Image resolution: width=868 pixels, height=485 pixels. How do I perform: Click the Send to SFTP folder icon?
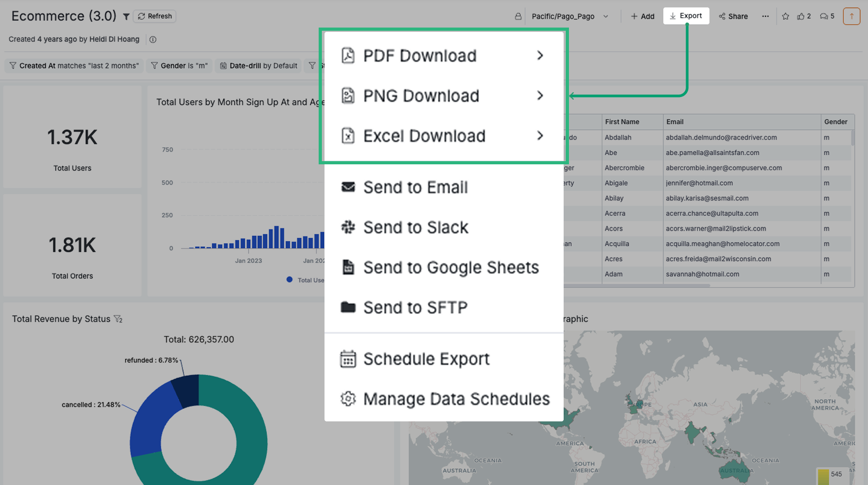coord(348,307)
